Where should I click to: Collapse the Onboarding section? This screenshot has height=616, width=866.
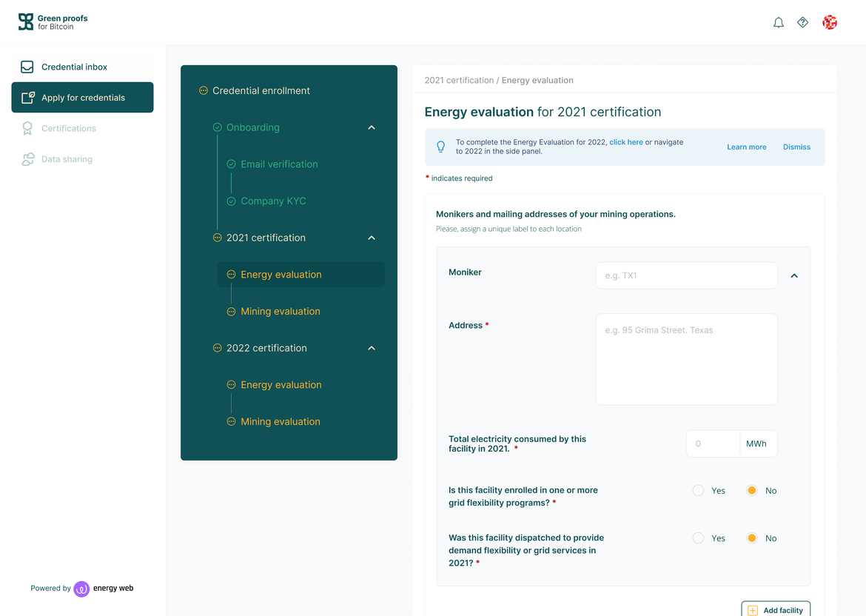pos(372,127)
